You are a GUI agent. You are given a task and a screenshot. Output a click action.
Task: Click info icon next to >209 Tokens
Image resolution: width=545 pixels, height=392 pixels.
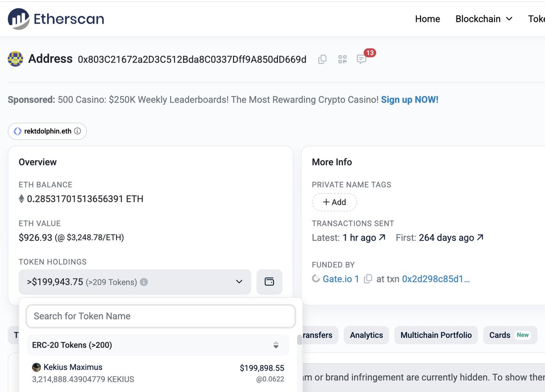[x=144, y=282]
